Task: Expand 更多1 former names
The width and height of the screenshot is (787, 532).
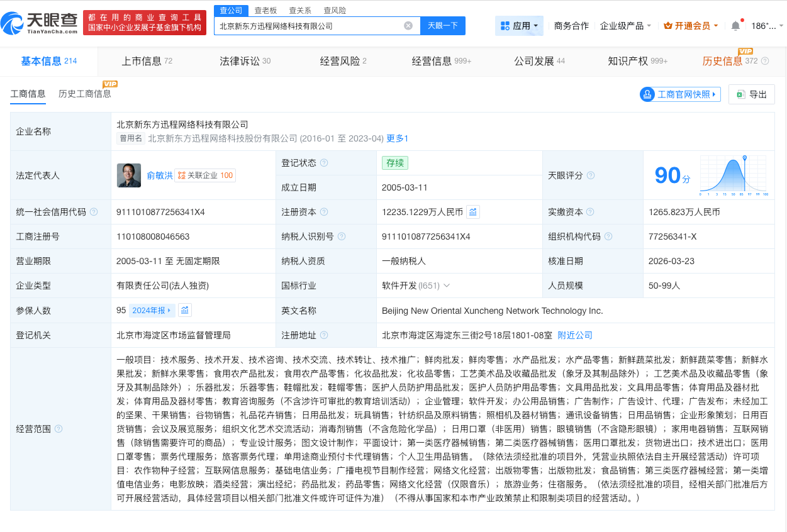Action: click(x=398, y=138)
